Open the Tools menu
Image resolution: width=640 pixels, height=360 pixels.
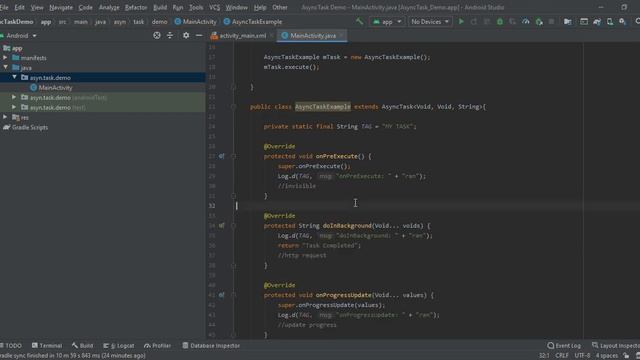(x=196, y=7)
